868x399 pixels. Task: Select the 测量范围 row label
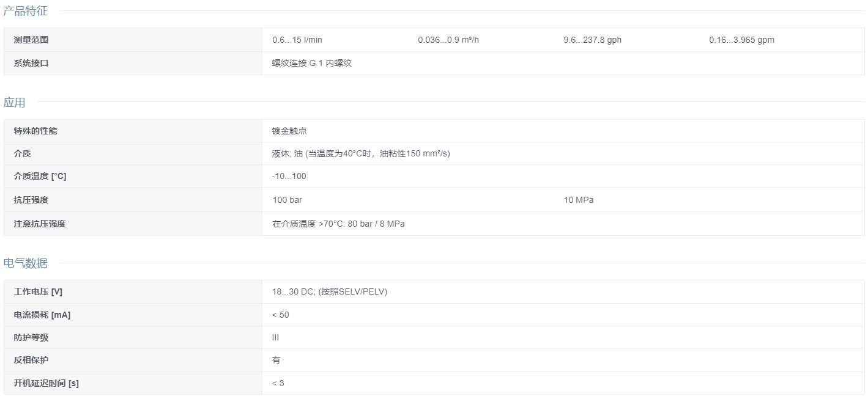[31, 40]
